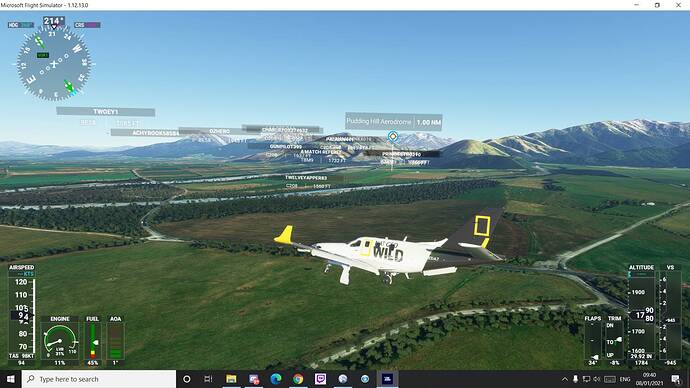Click the ENG language indicator
Viewport: 690px width, 388px height.
pyautogui.click(x=625, y=379)
